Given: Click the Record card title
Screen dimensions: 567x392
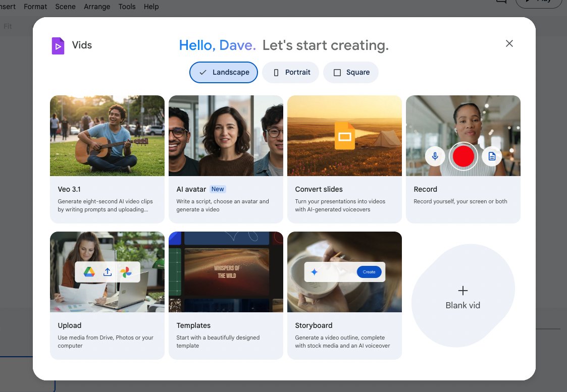Looking at the screenshot, I should (x=425, y=189).
